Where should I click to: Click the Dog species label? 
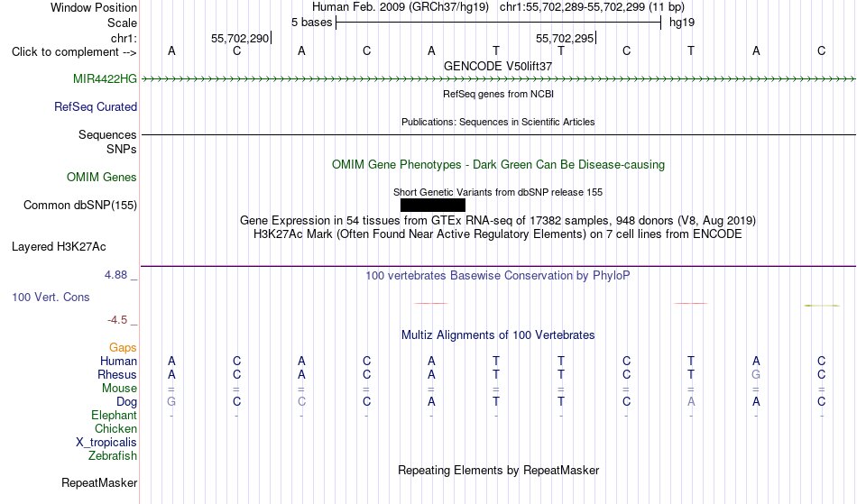tap(126, 402)
